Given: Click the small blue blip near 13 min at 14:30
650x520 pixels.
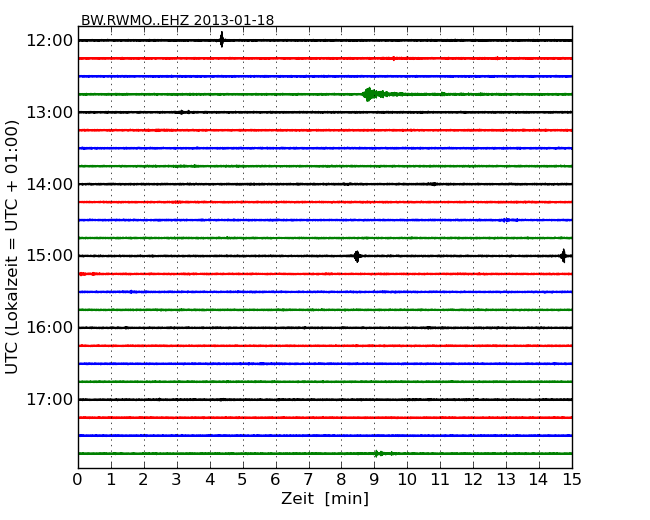Looking at the screenshot, I should (x=510, y=220).
